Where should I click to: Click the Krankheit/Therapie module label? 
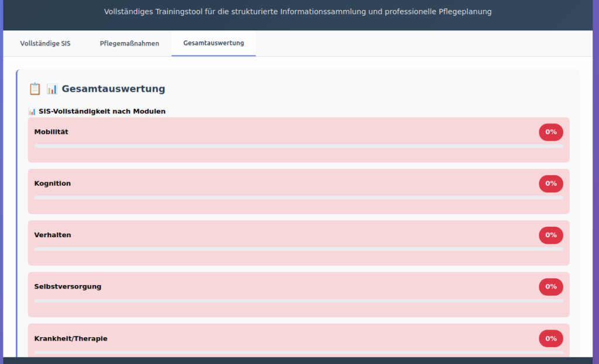click(71, 338)
